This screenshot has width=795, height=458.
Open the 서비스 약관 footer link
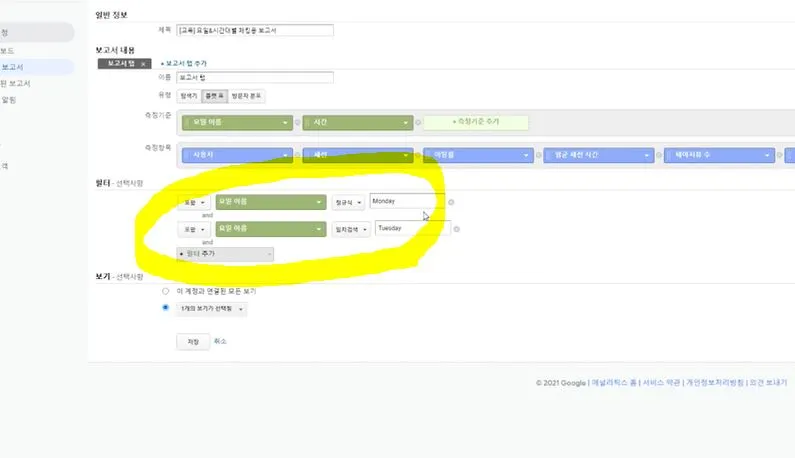661,382
